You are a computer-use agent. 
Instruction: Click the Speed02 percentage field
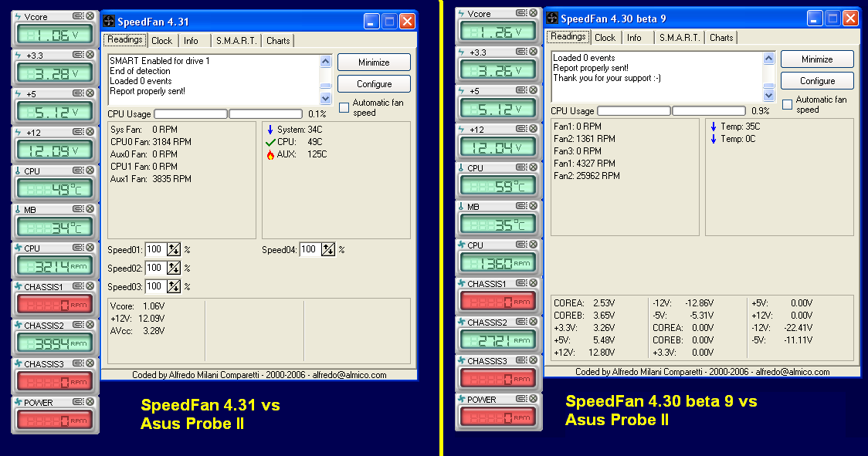pyautogui.click(x=156, y=269)
